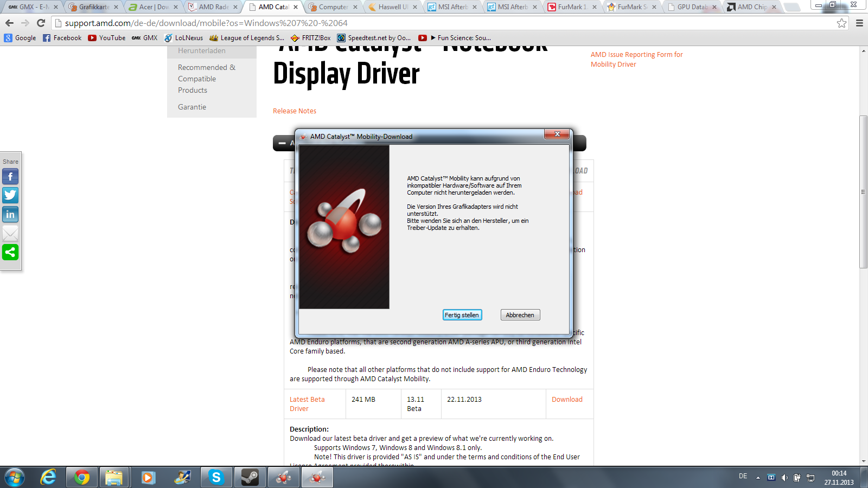The height and width of the screenshot is (488, 868).
Task: Open the GMX bookmark
Action: coord(145,38)
